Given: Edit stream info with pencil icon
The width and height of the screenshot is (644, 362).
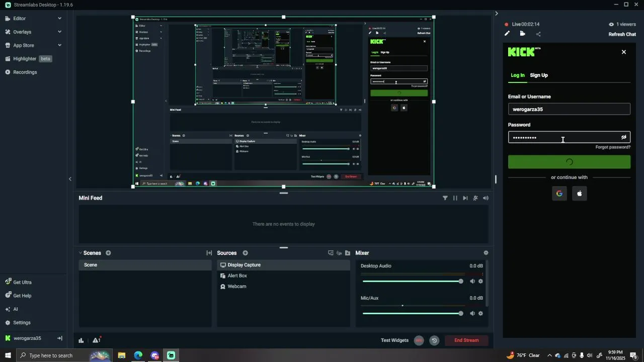Looking at the screenshot, I should tap(507, 34).
